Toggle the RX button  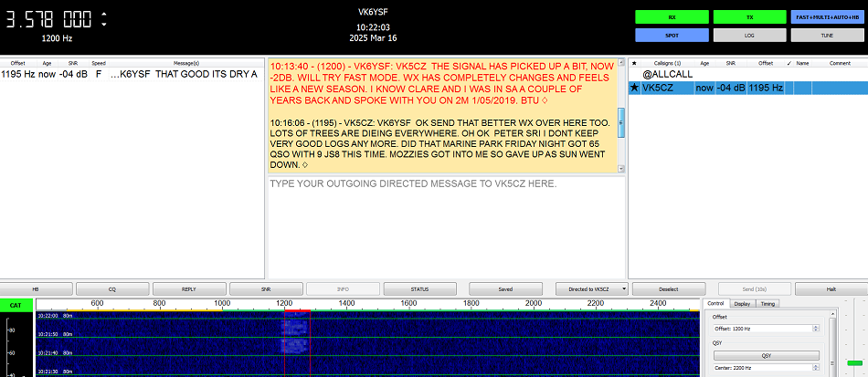pyautogui.click(x=672, y=17)
